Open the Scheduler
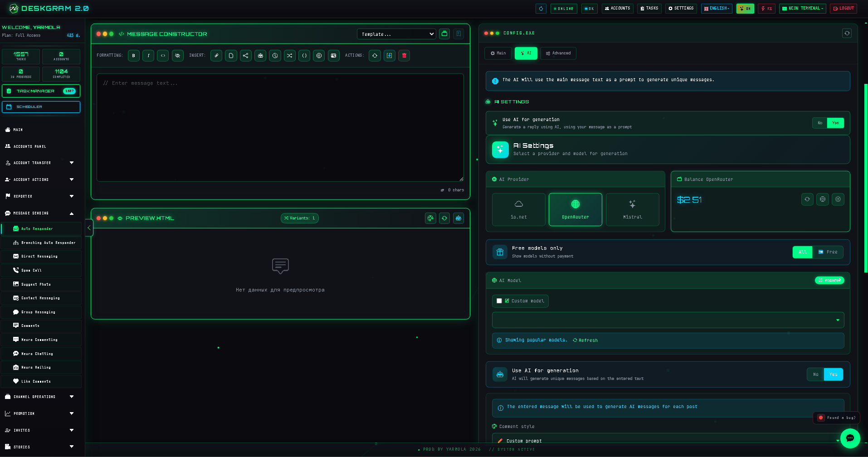This screenshot has height=457, width=868. tap(41, 107)
